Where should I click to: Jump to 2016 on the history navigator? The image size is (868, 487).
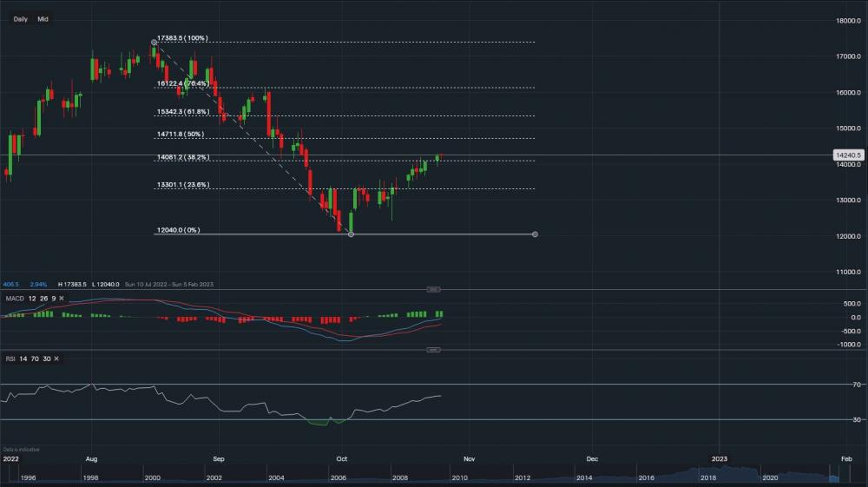click(647, 477)
